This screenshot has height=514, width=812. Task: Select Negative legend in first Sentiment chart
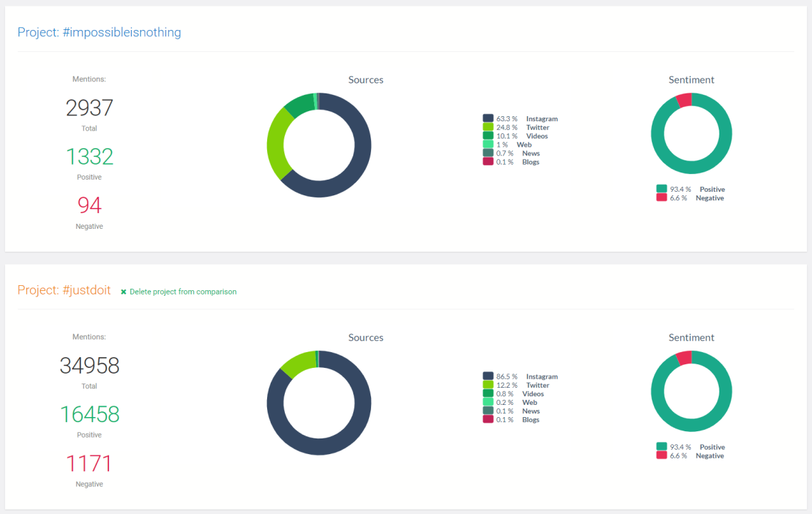tap(690, 198)
